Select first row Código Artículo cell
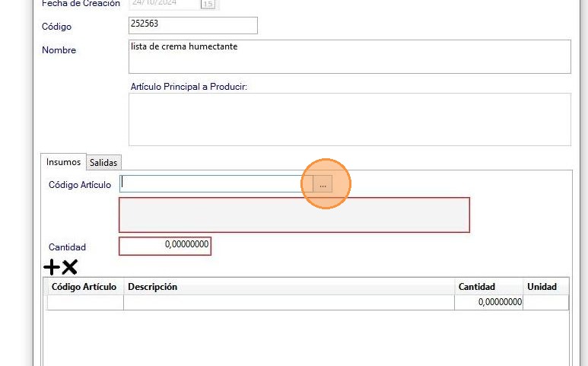588x366 pixels. click(85, 302)
